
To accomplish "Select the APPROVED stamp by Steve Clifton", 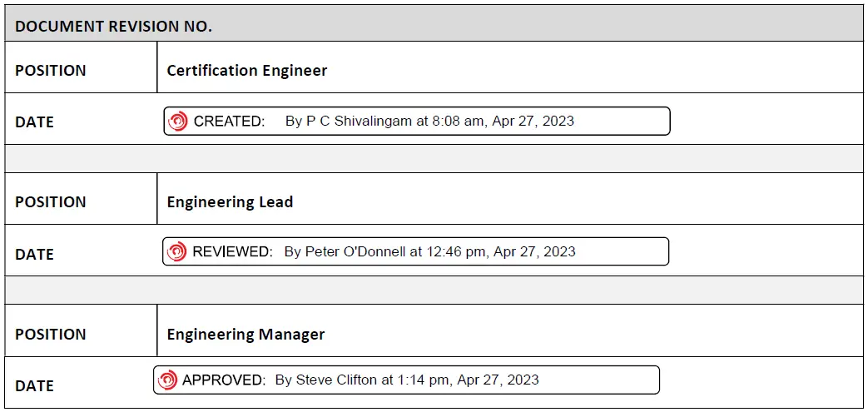I will coord(406,380).
